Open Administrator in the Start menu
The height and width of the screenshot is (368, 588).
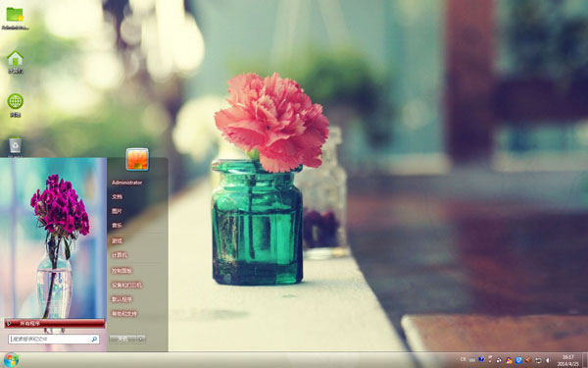click(x=126, y=183)
